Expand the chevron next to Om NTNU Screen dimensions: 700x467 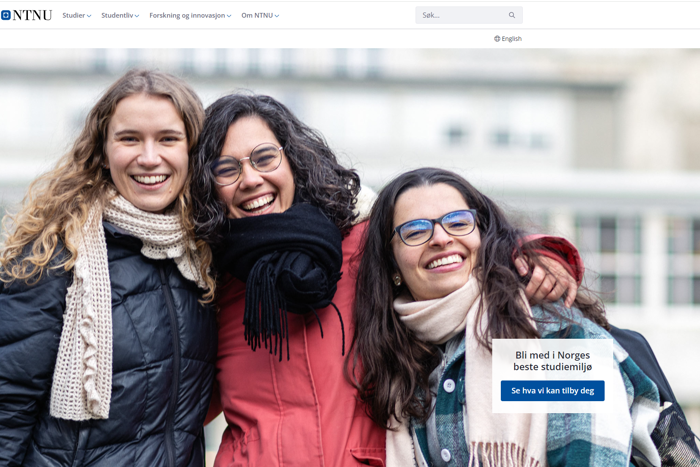click(x=277, y=16)
